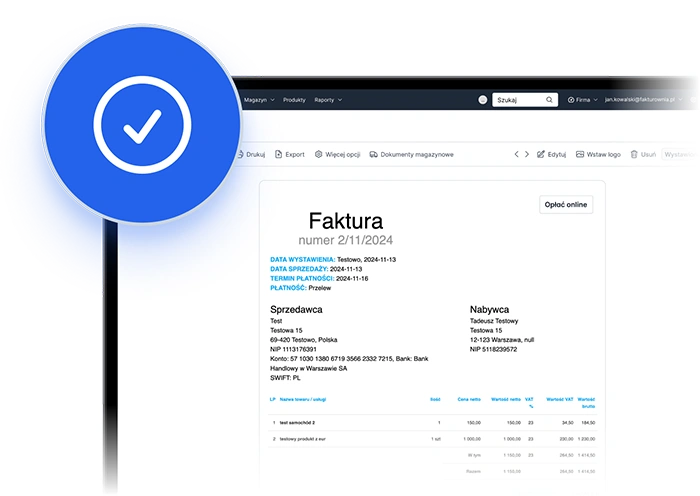The image size is (700, 496).
Task: Click the Dokumenty magazynowe truck icon
Action: (373, 155)
